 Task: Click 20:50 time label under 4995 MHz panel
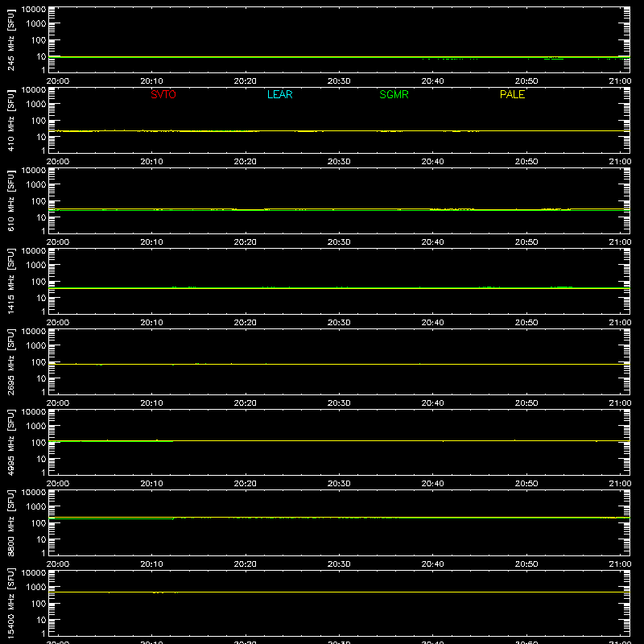526,484
